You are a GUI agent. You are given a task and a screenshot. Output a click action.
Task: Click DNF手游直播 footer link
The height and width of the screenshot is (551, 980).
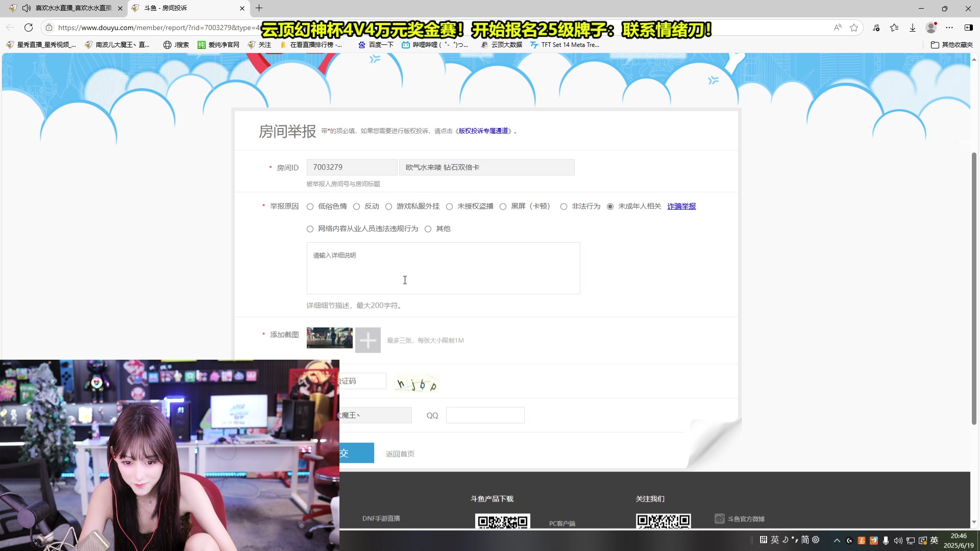click(381, 518)
